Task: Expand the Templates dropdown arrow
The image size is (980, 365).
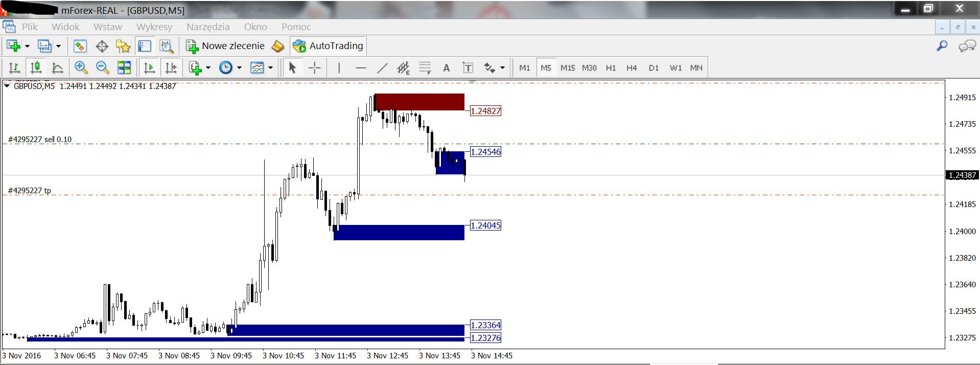Action: coord(270,67)
